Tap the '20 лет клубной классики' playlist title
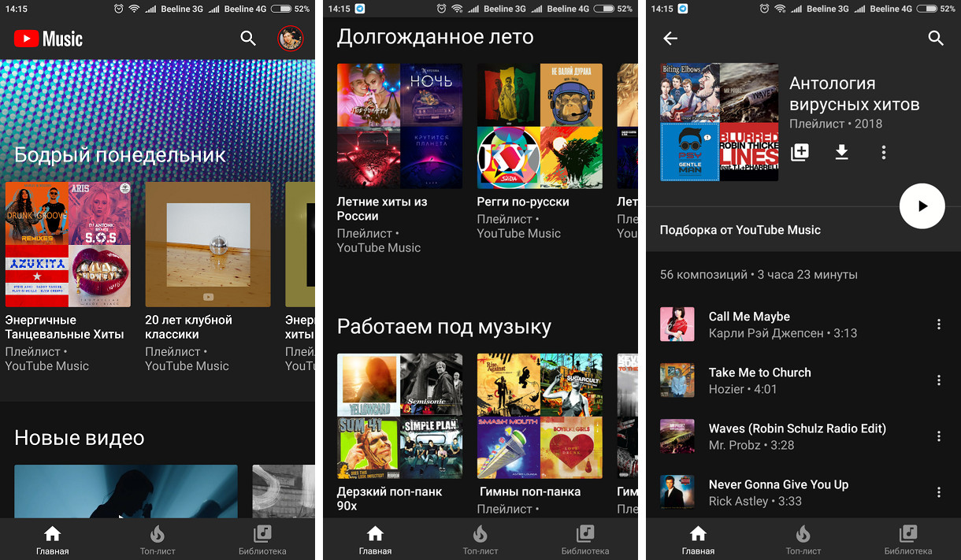Screen dimensions: 961x560 pyautogui.click(x=189, y=327)
